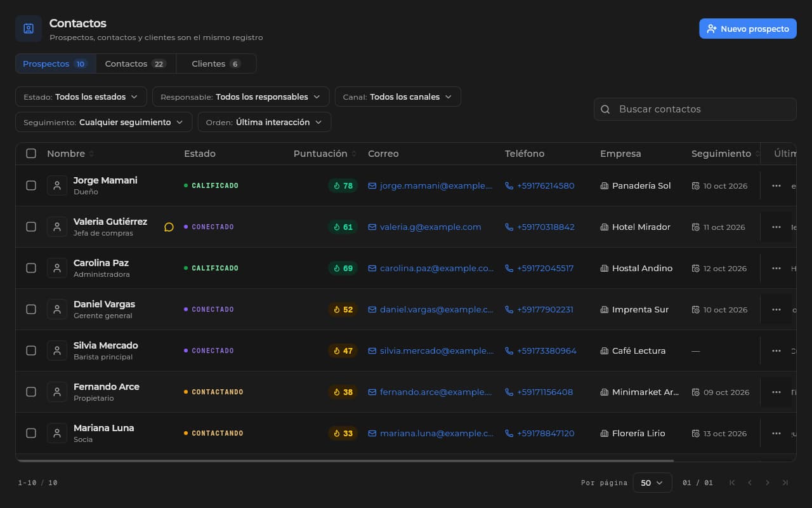Sort by Puntuación column sort arrows
This screenshot has height=508, width=812.
[354, 154]
